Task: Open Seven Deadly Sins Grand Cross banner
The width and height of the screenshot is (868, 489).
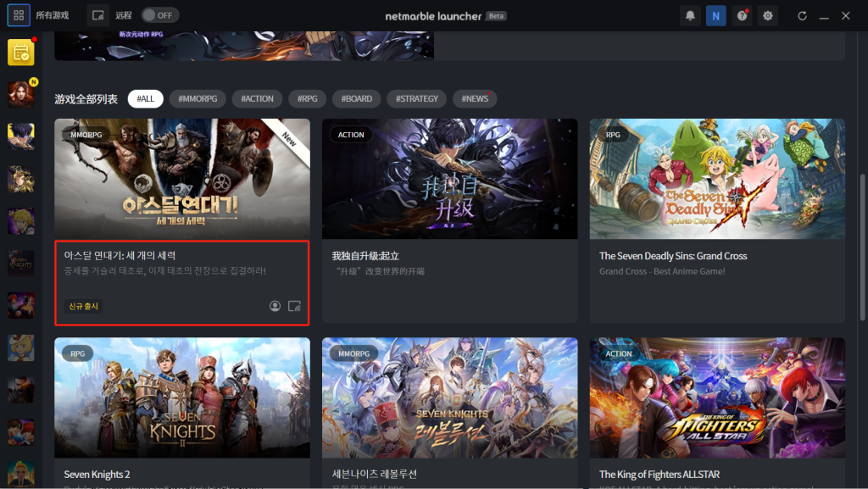Action: (717, 179)
